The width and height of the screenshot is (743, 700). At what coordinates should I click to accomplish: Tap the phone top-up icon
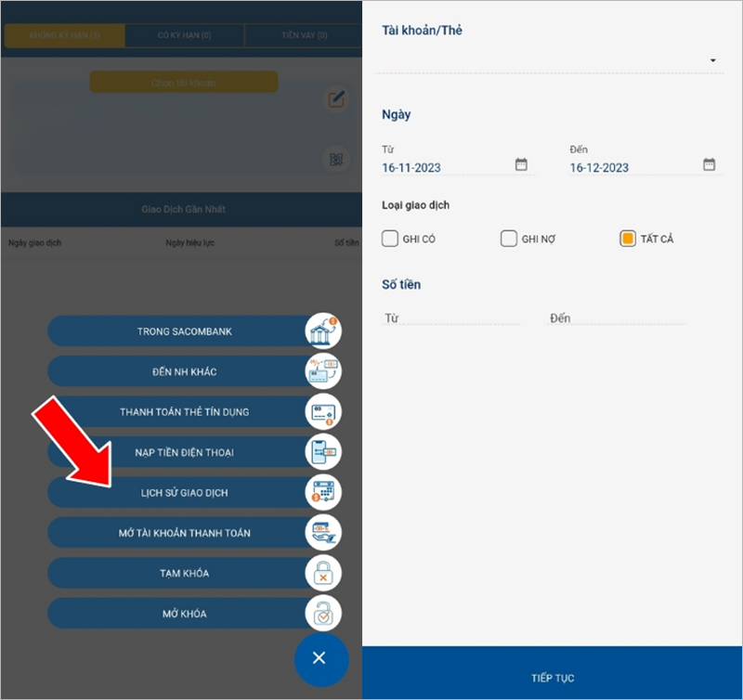pos(323,452)
